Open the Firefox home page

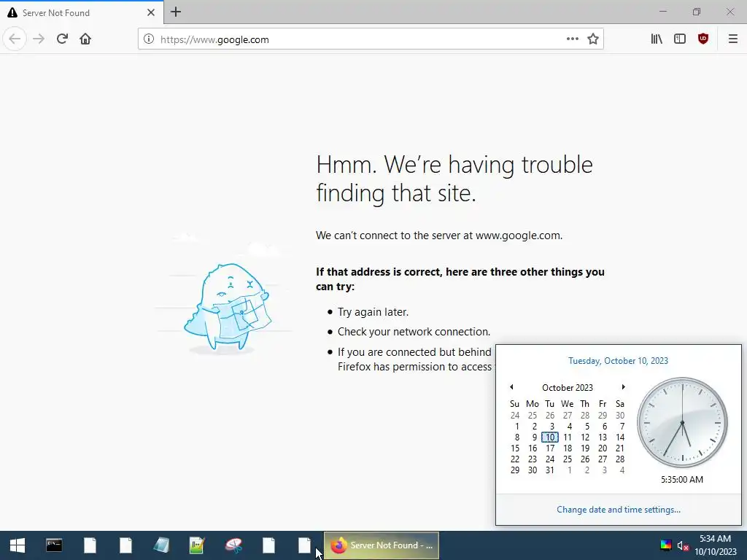coord(85,39)
